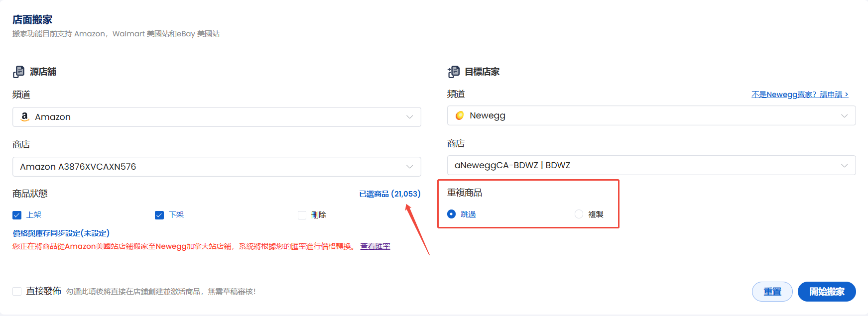
Task: Click the Amazon logo in channel field
Action: (x=25, y=117)
